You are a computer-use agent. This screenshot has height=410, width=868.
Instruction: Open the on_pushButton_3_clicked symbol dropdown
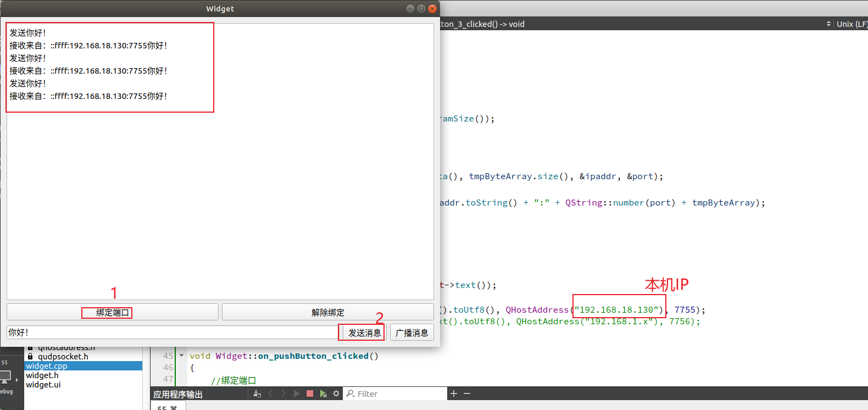point(637,24)
